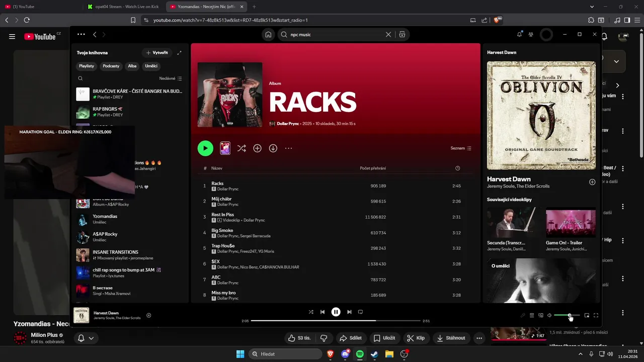Screen dimensions: 644x362
Task: Open the play queue icon
Action: pyautogui.click(x=532, y=315)
